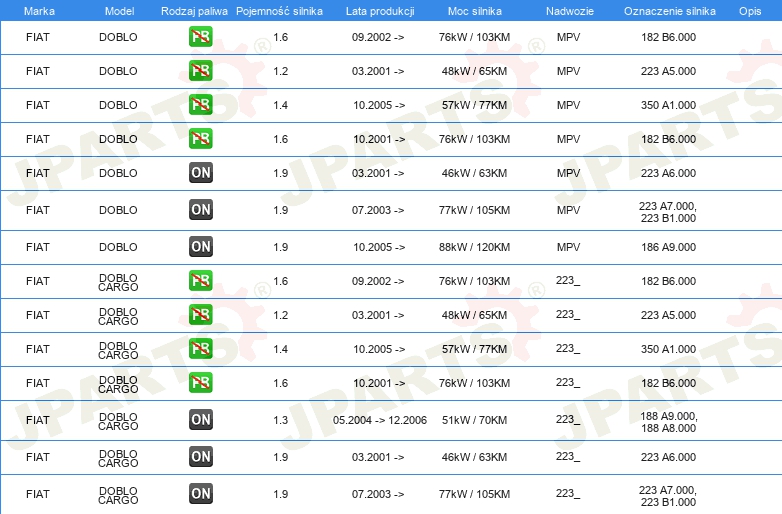
Task: Select engine code 186 A9.000
Action: [668, 247]
